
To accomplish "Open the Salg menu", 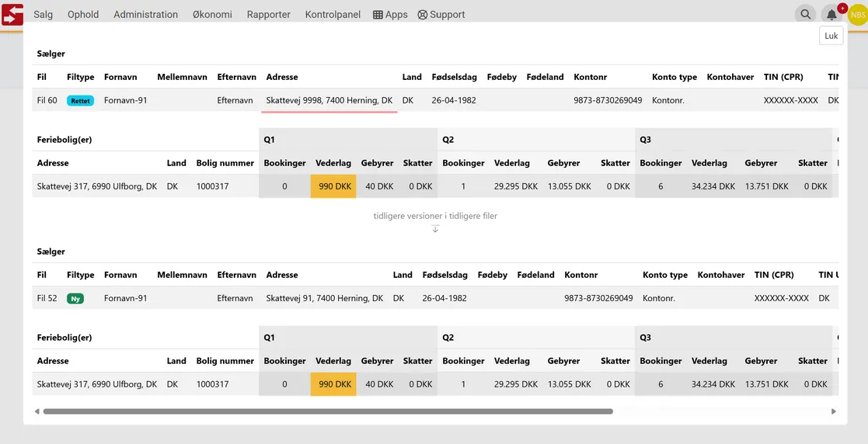I will [x=44, y=15].
